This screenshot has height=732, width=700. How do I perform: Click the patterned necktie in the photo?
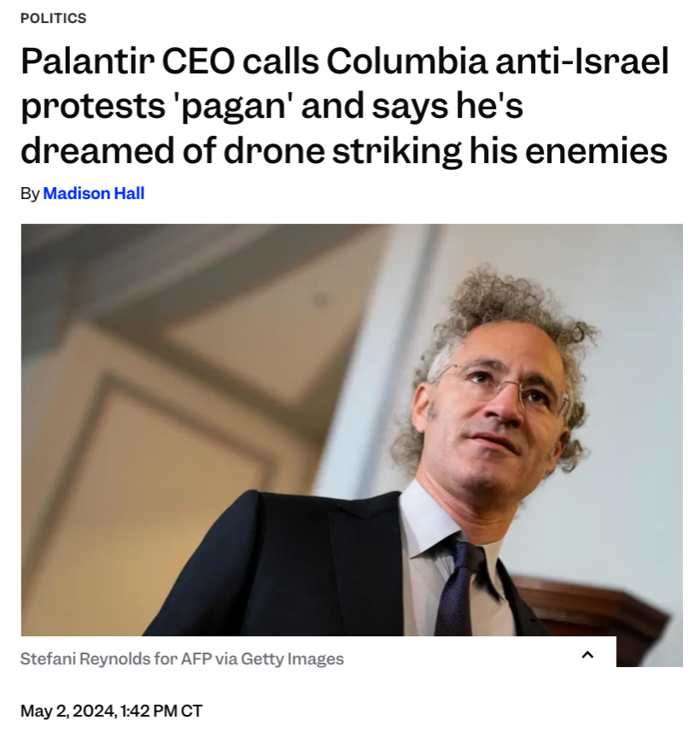point(458,589)
